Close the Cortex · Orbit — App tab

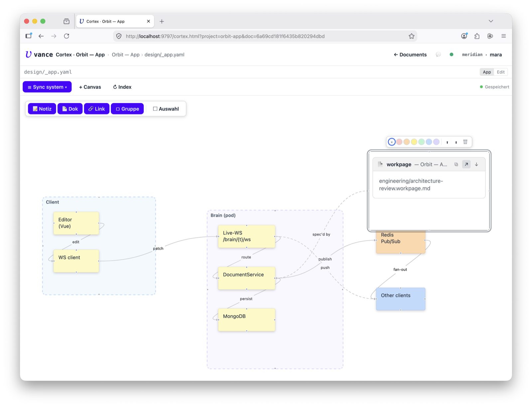(148, 21)
